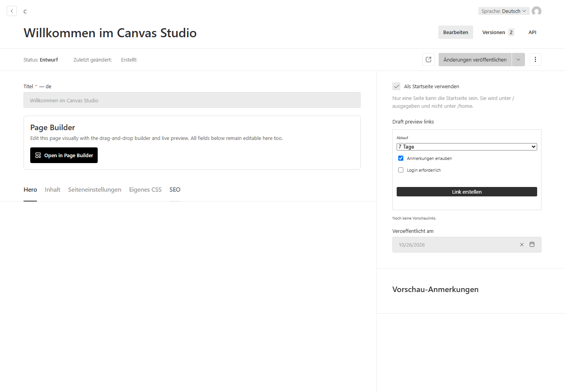Select the Hero tab
The height and width of the screenshot is (392, 565).
[x=30, y=190]
